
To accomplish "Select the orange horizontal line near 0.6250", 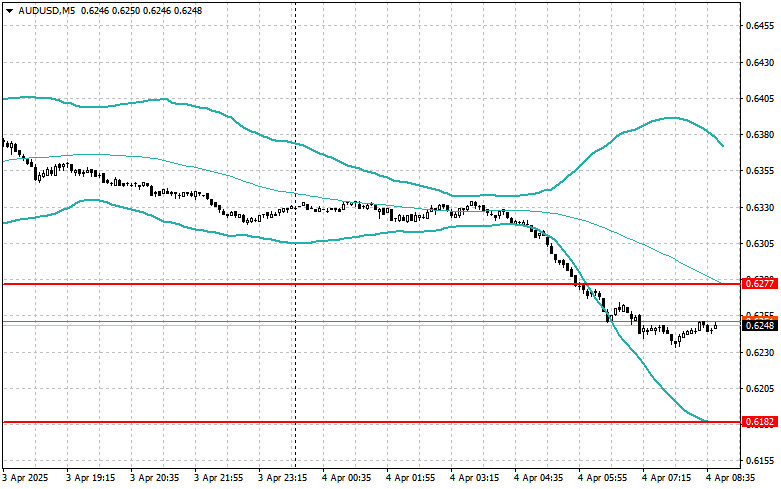I will [373, 322].
